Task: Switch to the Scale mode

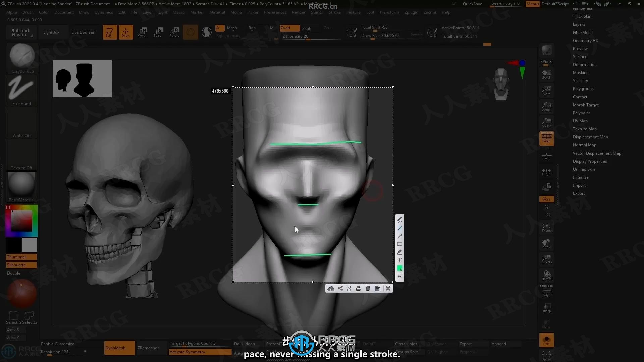Action: [158, 32]
